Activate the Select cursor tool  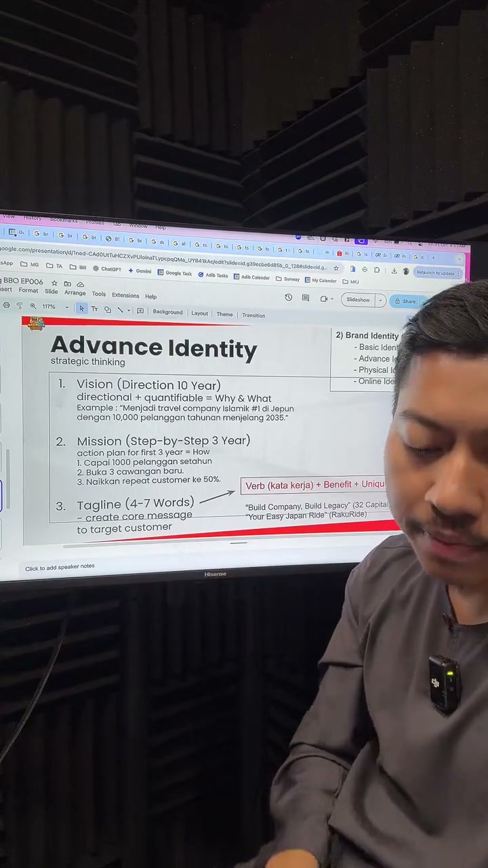[x=81, y=309]
